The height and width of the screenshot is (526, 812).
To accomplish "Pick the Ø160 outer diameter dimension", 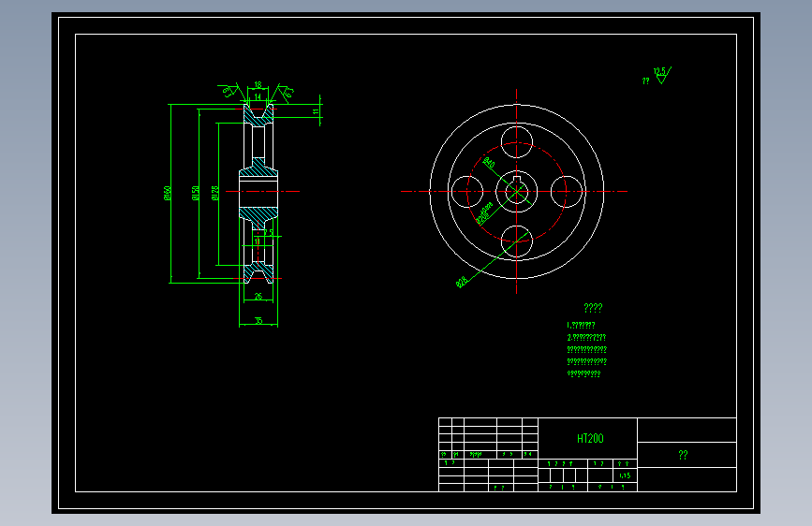I will [x=168, y=194].
